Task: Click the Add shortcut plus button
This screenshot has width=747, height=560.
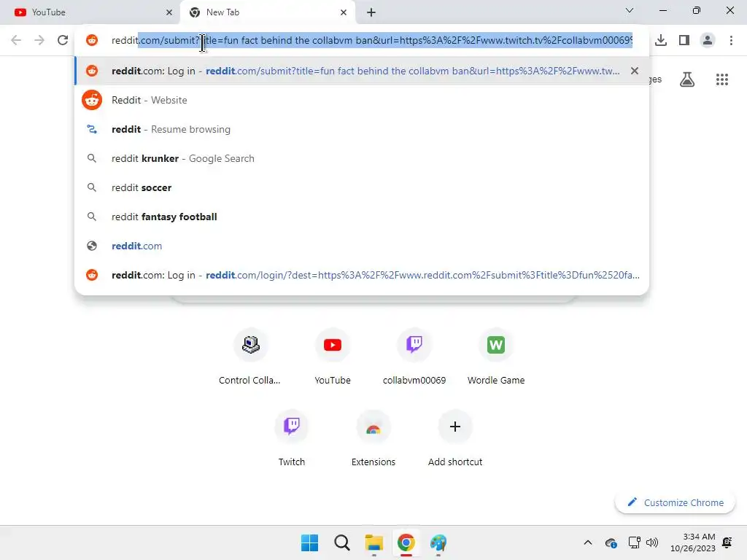Action: tap(455, 426)
